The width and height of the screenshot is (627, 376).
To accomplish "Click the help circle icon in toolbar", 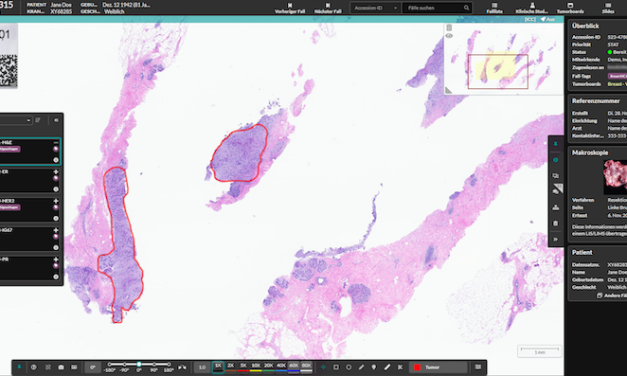I will (34, 367).
